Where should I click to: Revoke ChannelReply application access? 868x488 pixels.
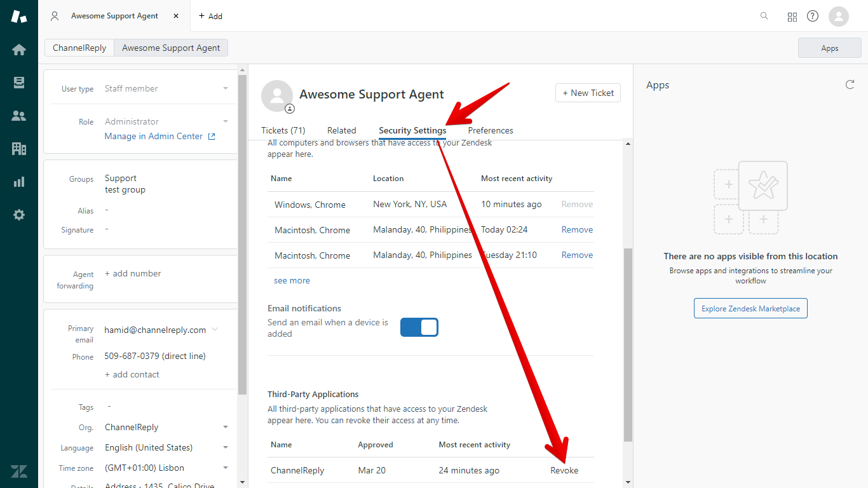[x=564, y=470]
